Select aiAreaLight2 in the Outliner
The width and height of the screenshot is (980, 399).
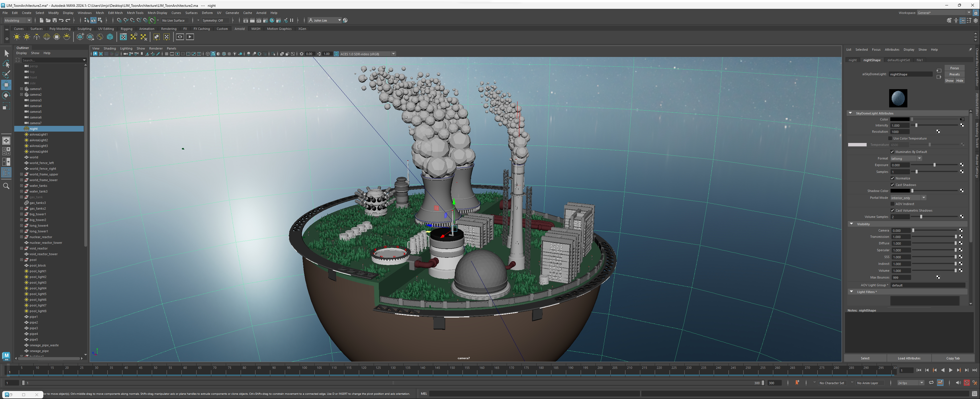[x=38, y=140]
